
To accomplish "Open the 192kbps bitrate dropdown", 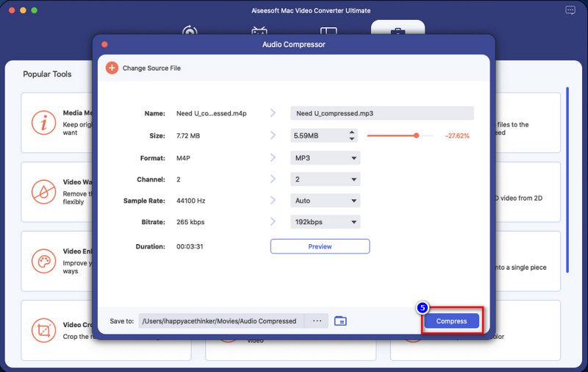I will pyautogui.click(x=325, y=222).
